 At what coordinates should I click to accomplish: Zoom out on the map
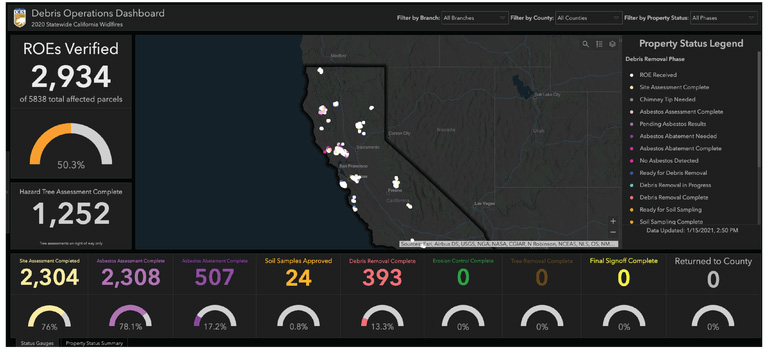point(613,232)
